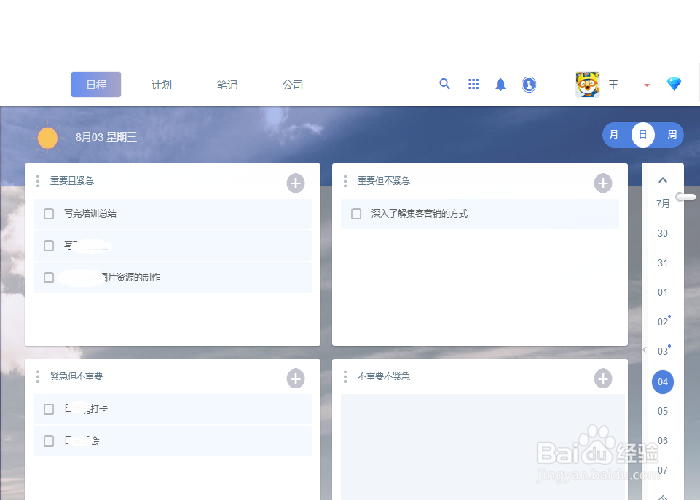
Task: Select 日 day view
Action: point(643,134)
